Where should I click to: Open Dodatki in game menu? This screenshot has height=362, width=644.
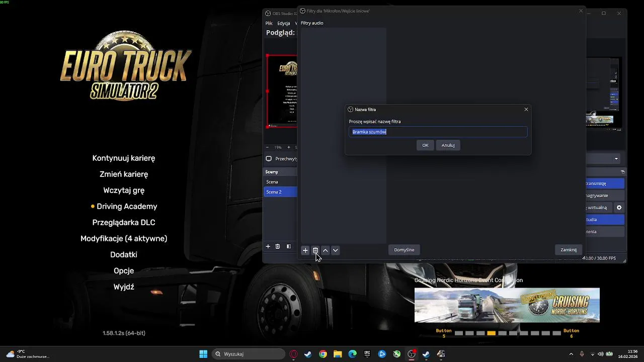124,255
